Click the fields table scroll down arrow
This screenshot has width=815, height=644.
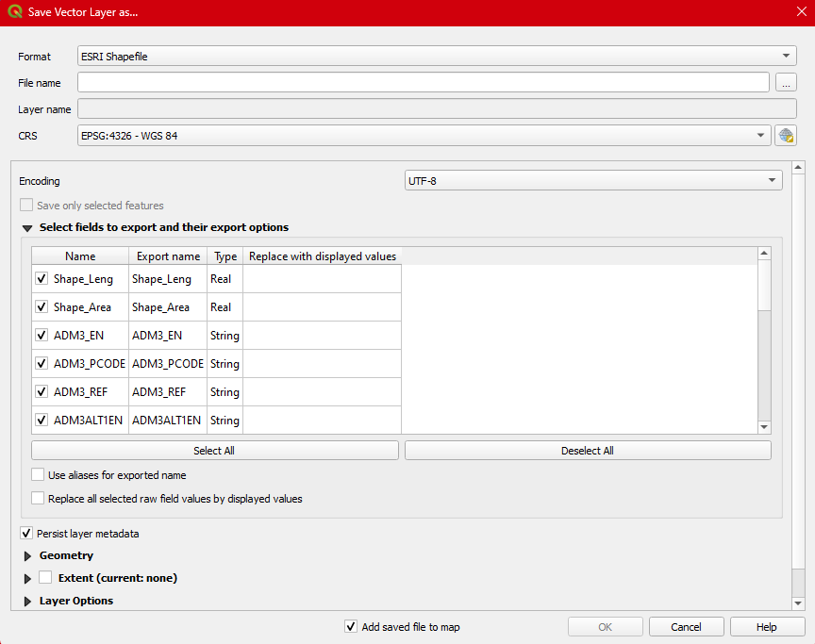coord(764,427)
